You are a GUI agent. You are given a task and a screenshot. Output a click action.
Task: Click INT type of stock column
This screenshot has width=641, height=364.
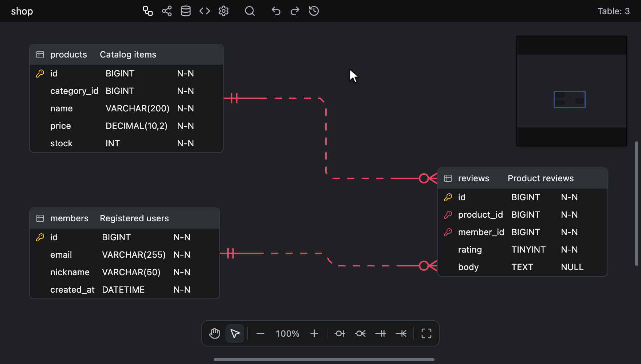click(113, 143)
